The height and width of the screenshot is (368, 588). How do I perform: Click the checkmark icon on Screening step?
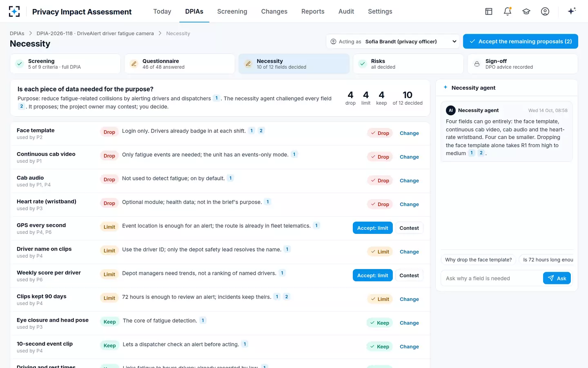coord(19,64)
